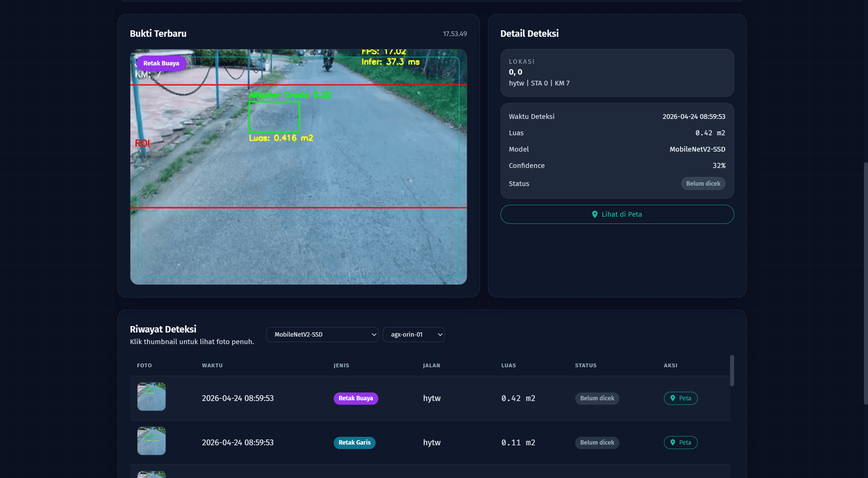
Task: Click the JALAN column header
Action: click(431, 365)
